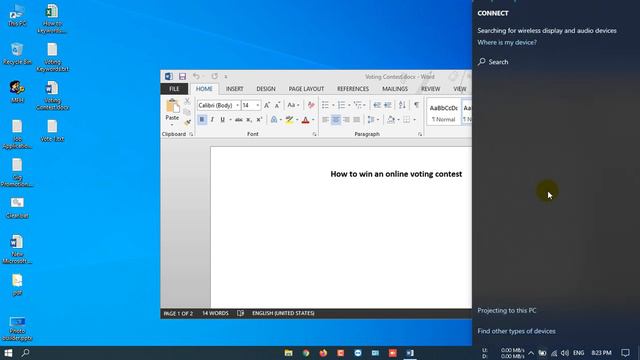Image resolution: width=640 pixels, height=360 pixels.
Task: Toggle Bold formatting
Action: click(202, 120)
